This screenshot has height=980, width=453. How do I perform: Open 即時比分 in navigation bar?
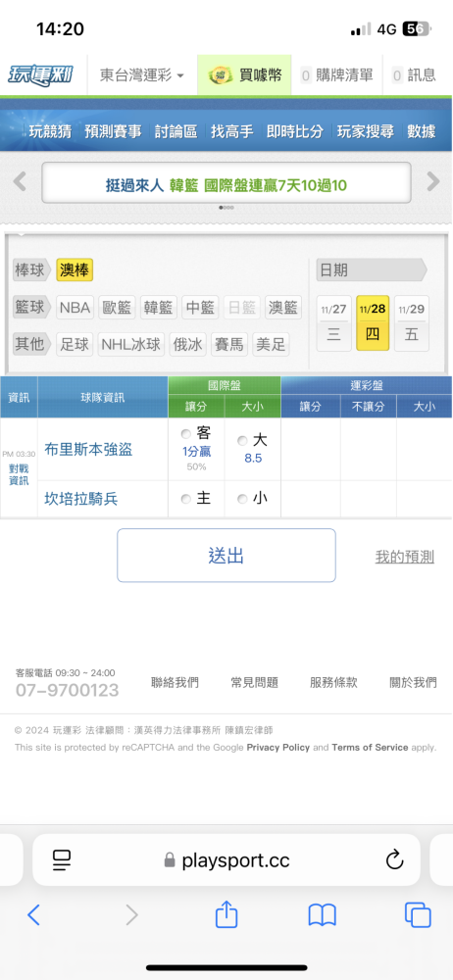295,131
